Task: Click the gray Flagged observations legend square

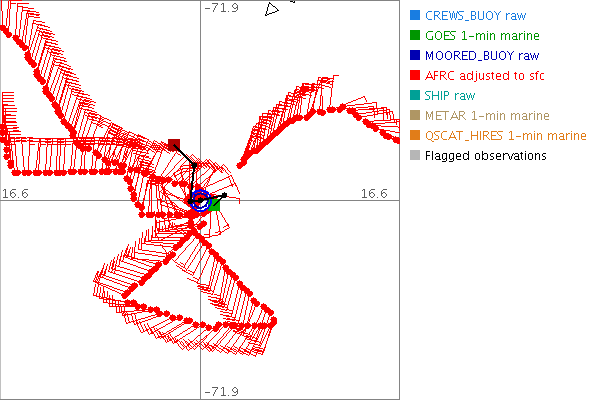Action: (x=415, y=156)
